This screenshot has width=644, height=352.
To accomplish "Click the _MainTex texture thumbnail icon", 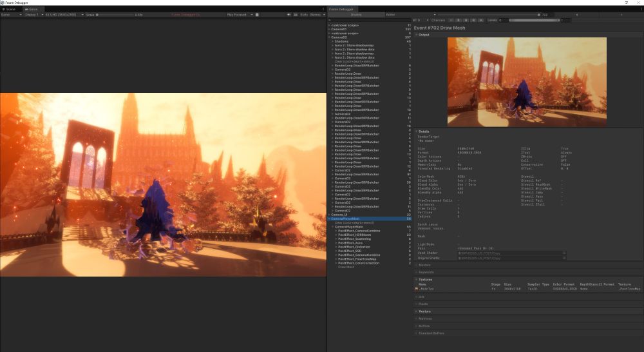I will click(417, 289).
